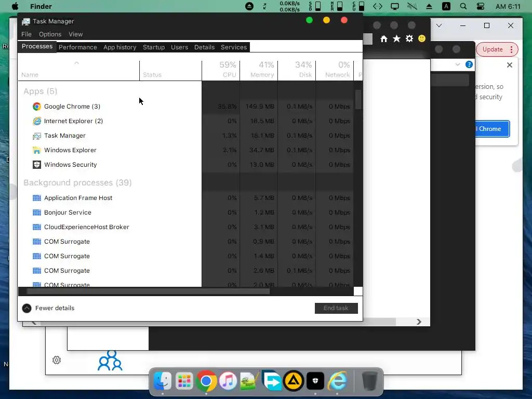Click the horizontal scrollbar in Task Manager
The image size is (532, 399).
click(148, 291)
